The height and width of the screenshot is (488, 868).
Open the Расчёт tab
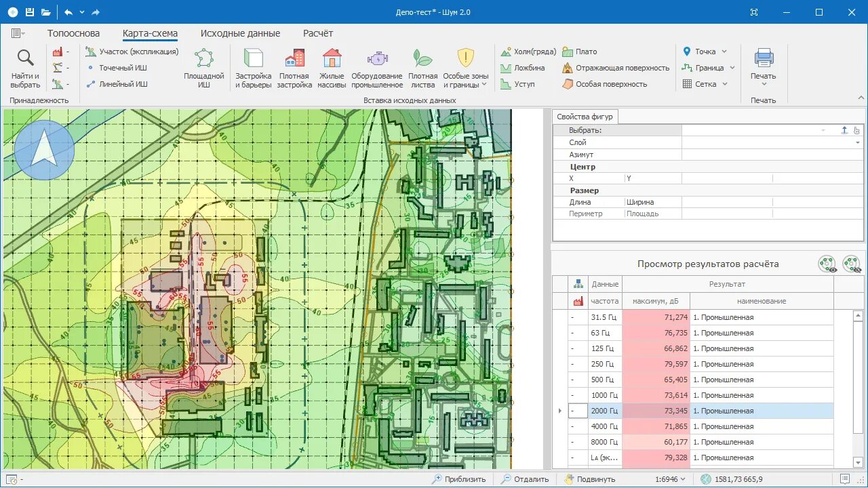[318, 33]
